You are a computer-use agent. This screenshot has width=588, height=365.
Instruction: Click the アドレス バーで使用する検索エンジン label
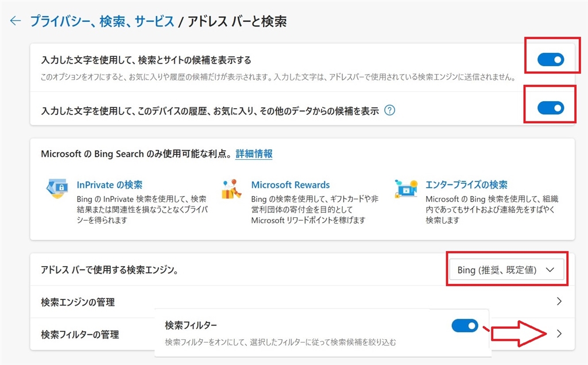(x=109, y=270)
